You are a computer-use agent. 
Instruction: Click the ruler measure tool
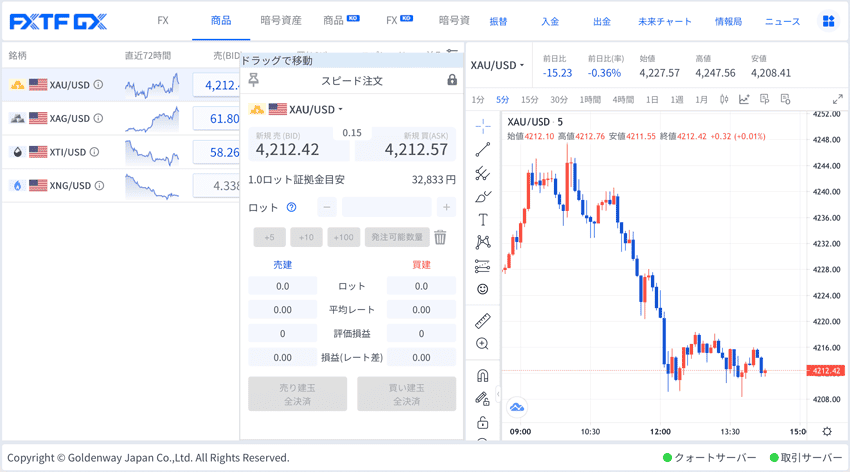click(x=483, y=321)
